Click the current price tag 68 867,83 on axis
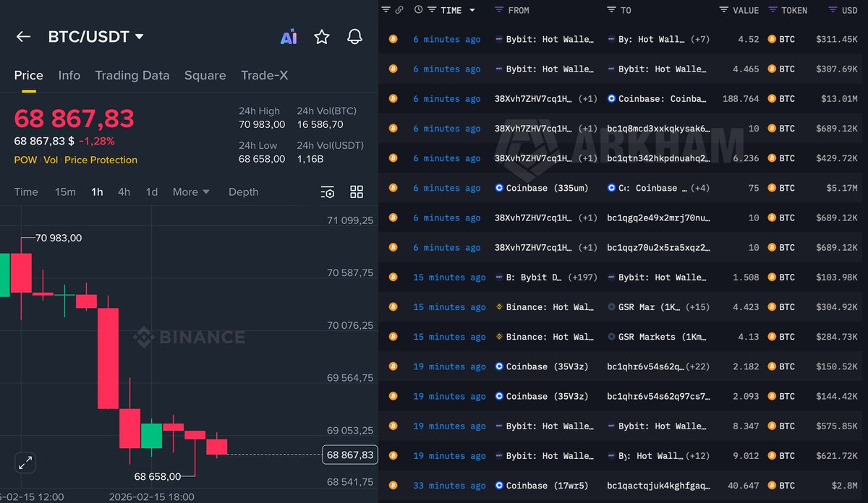The image size is (868, 503). 350,455
